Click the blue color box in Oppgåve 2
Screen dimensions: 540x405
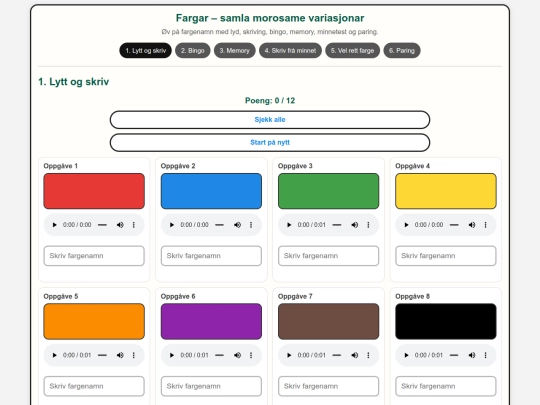(x=211, y=191)
